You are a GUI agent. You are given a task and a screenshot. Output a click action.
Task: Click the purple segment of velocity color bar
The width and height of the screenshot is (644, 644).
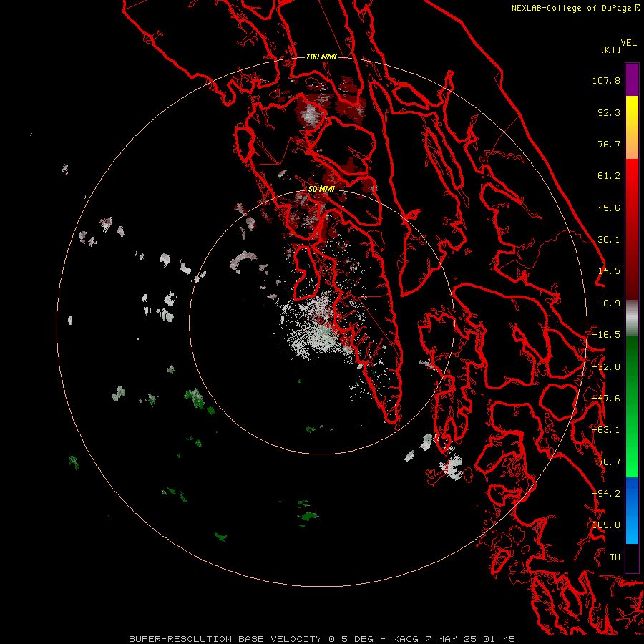click(632, 79)
